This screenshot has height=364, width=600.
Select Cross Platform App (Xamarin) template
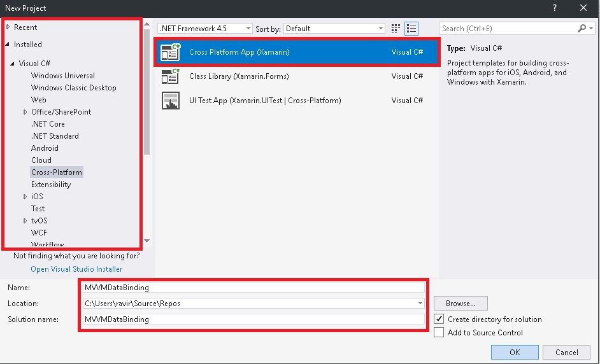297,52
